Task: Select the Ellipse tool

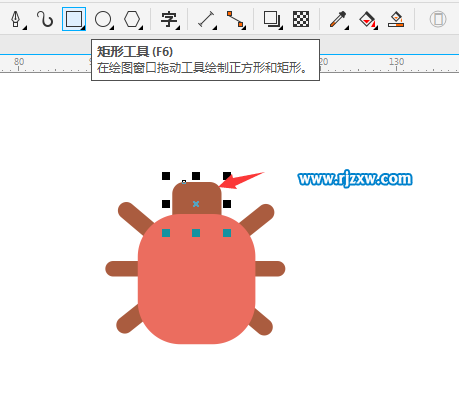Action: [x=103, y=19]
